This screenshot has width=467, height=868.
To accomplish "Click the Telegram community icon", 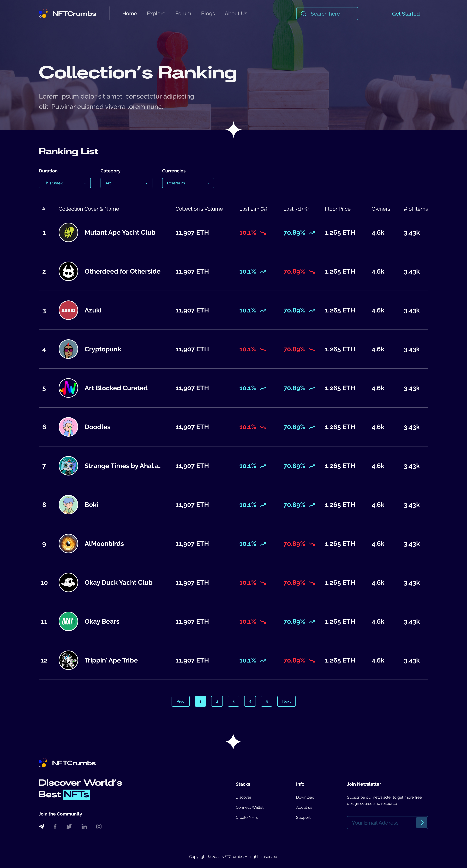I will click(42, 826).
